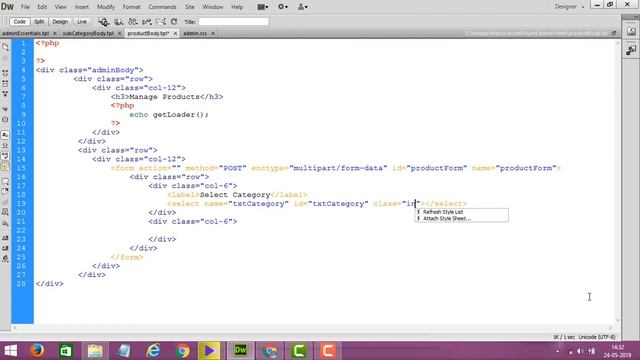Open the Edit menu
640x360 pixels.
(42, 7)
